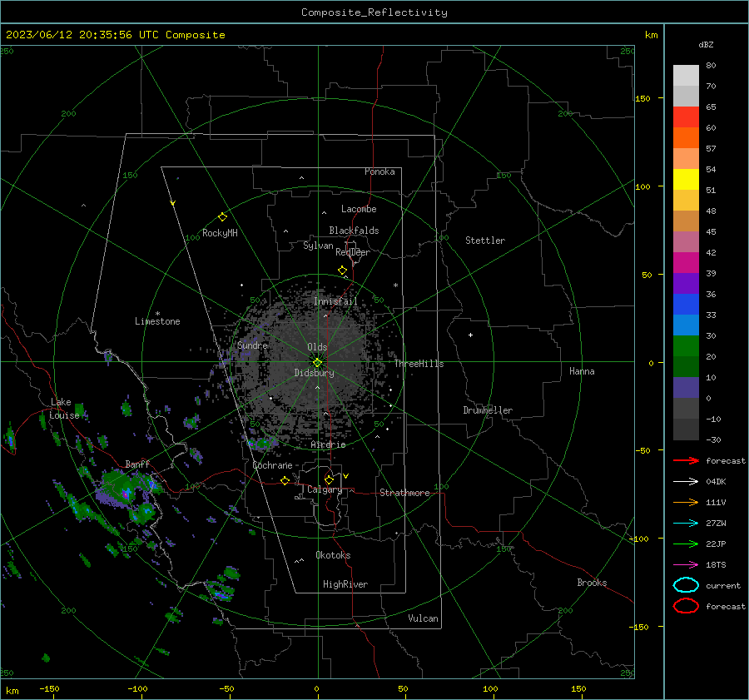Click the Composite_Reflectivity title

374,12
